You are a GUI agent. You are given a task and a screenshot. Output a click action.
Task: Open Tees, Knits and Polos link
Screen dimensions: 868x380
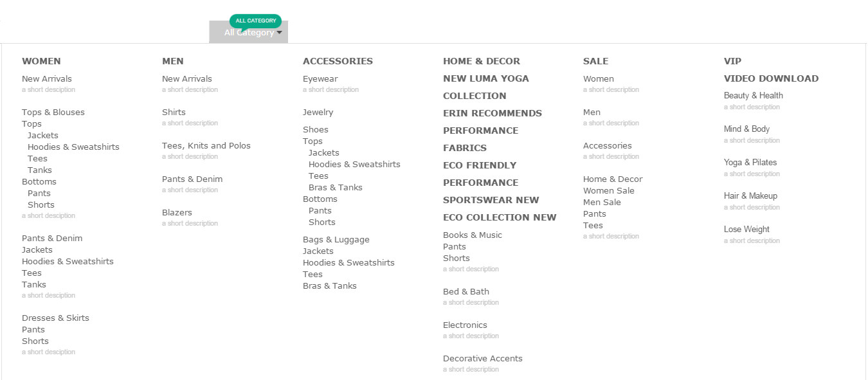[x=206, y=145]
